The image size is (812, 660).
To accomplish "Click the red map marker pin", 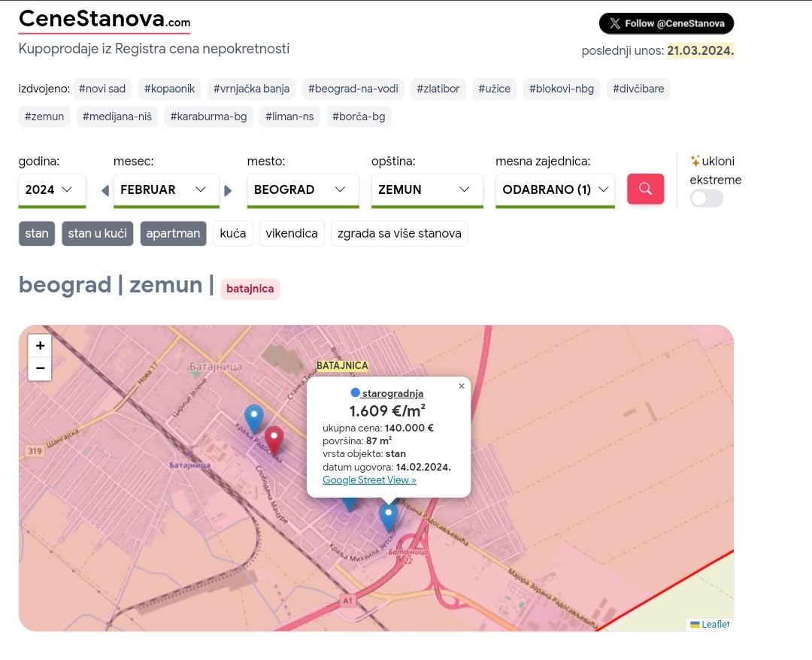I will click(x=274, y=440).
